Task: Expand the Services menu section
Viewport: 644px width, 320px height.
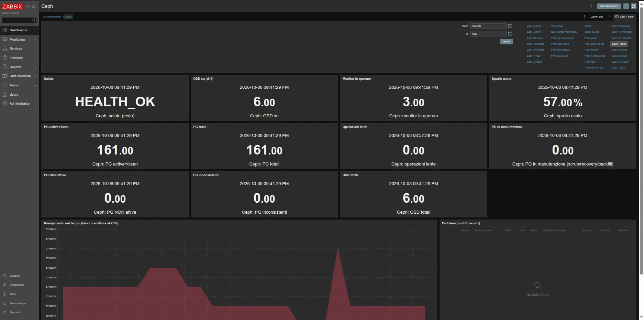Action: 20,49
